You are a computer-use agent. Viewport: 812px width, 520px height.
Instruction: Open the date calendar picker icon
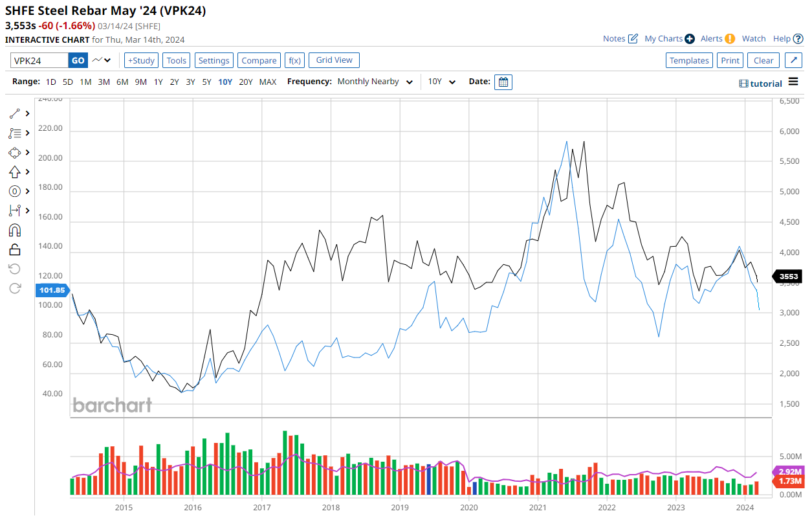pyautogui.click(x=503, y=82)
